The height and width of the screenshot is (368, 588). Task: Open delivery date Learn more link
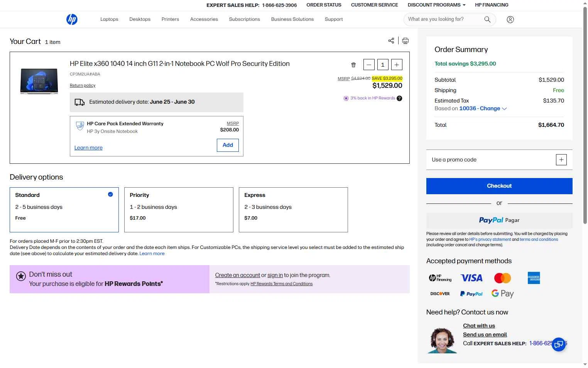[152, 254]
